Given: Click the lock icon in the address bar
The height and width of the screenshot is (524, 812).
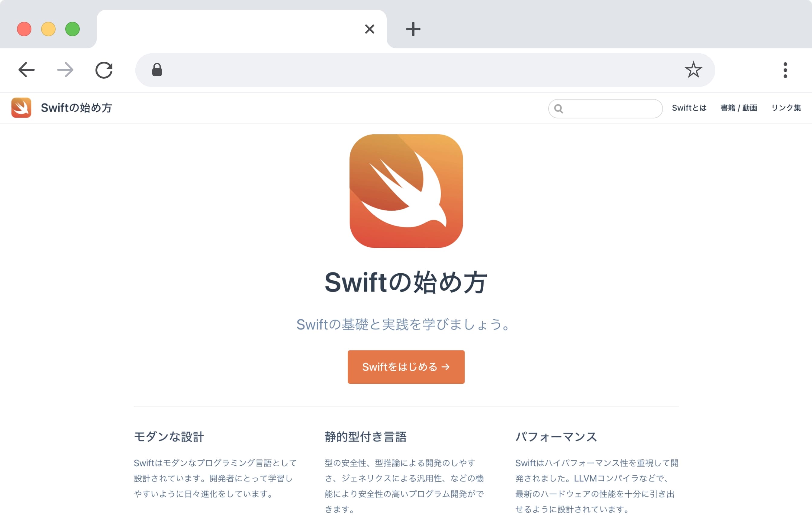Looking at the screenshot, I should [x=157, y=70].
